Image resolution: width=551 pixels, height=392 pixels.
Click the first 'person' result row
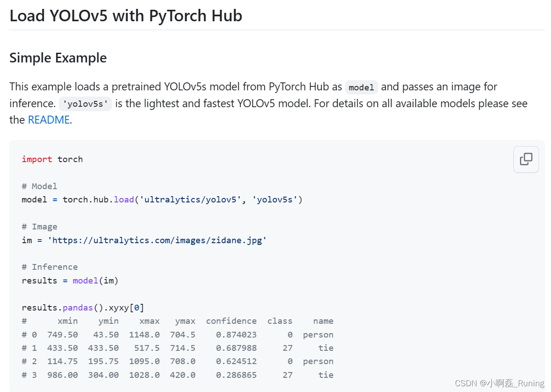[x=318, y=334]
